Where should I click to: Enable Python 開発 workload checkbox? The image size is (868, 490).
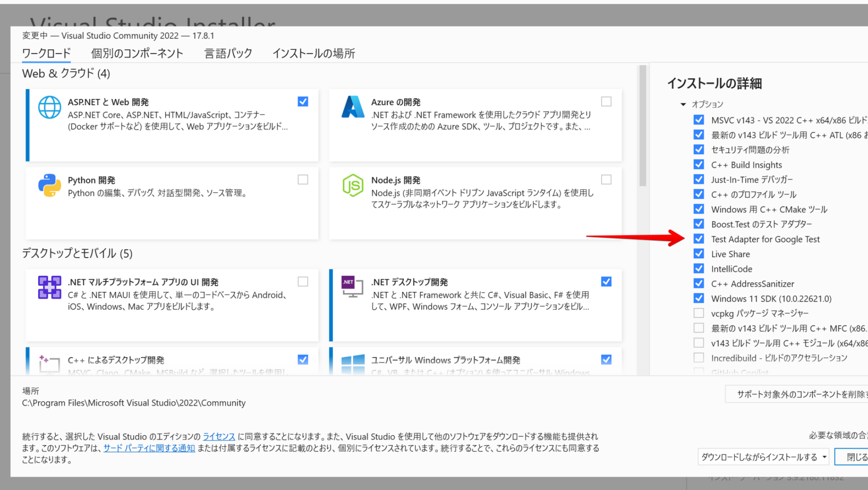pyautogui.click(x=303, y=180)
